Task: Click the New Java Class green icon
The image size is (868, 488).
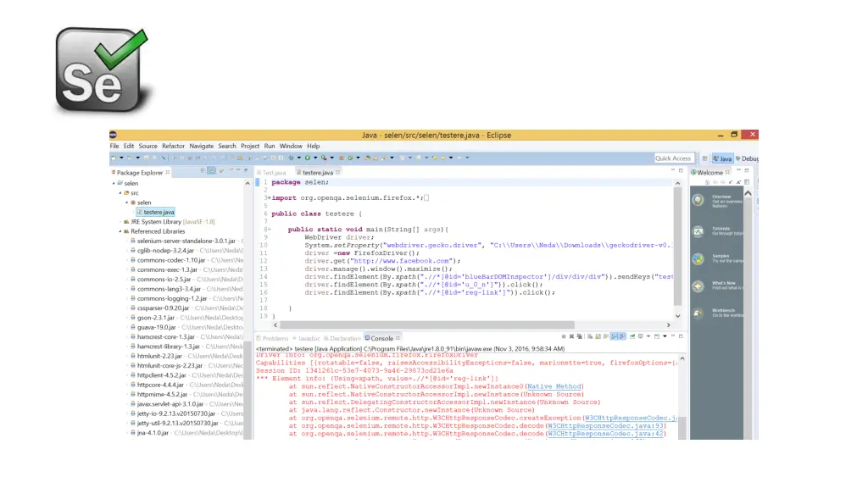Action: click(350, 158)
